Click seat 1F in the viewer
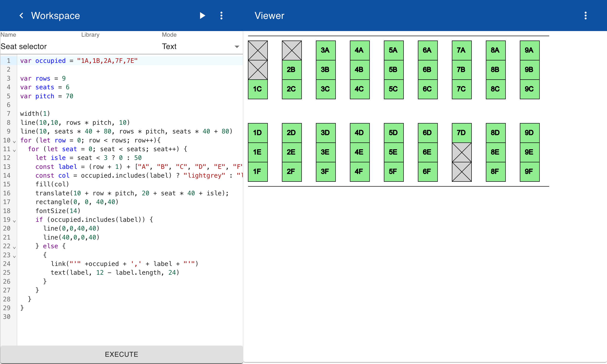This screenshot has height=364, width=607. tap(258, 172)
